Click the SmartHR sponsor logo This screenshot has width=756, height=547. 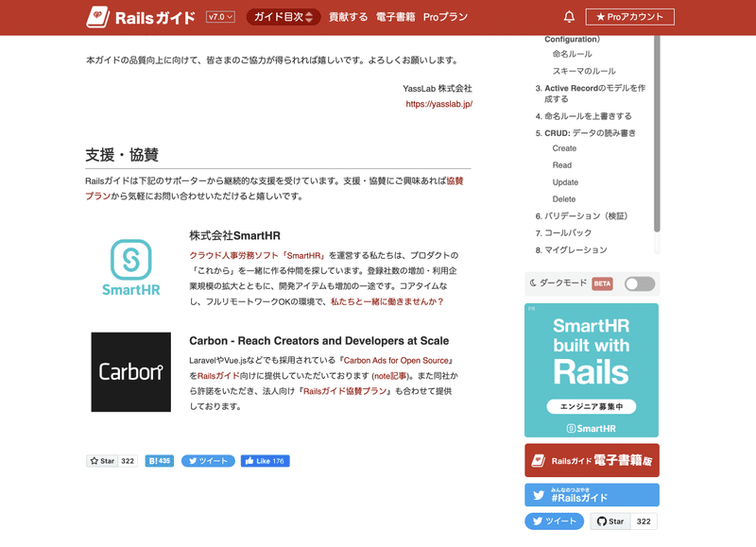pos(131,267)
